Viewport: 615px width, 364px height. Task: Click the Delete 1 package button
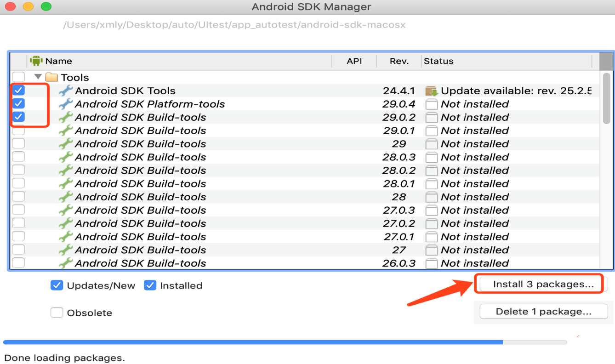[543, 312]
